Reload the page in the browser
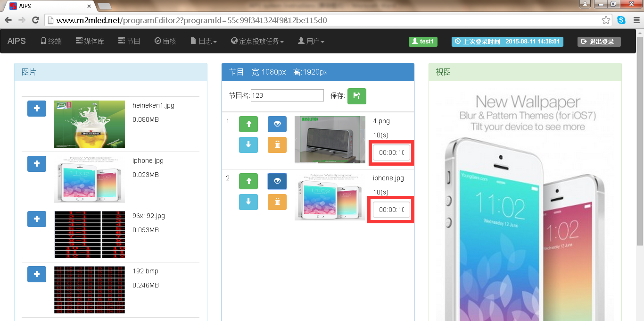This screenshot has width=644, height=321. 35,20
